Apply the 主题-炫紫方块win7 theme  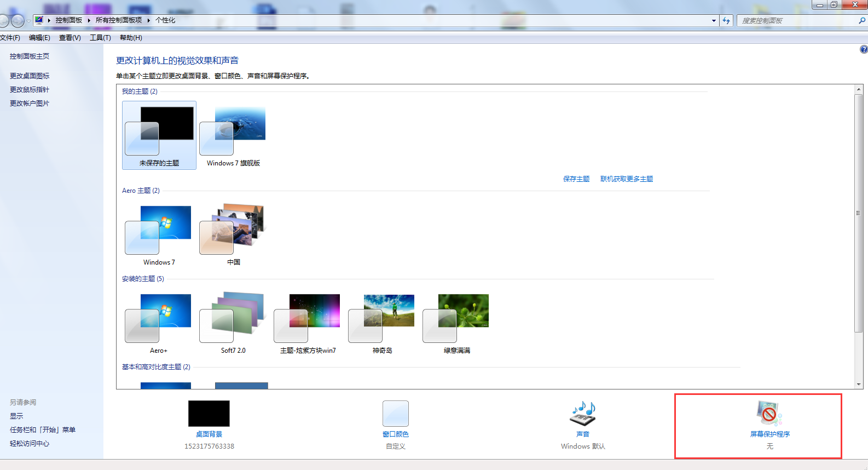coord(308,323)
